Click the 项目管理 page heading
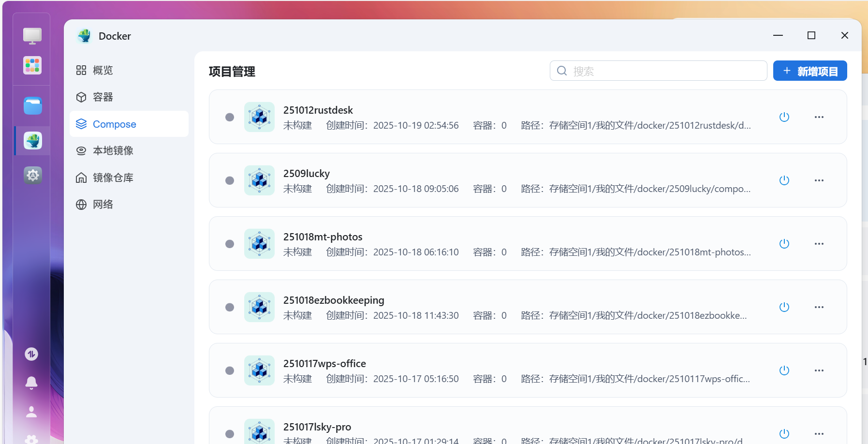868x444 pixels. [x=232, y=72]
